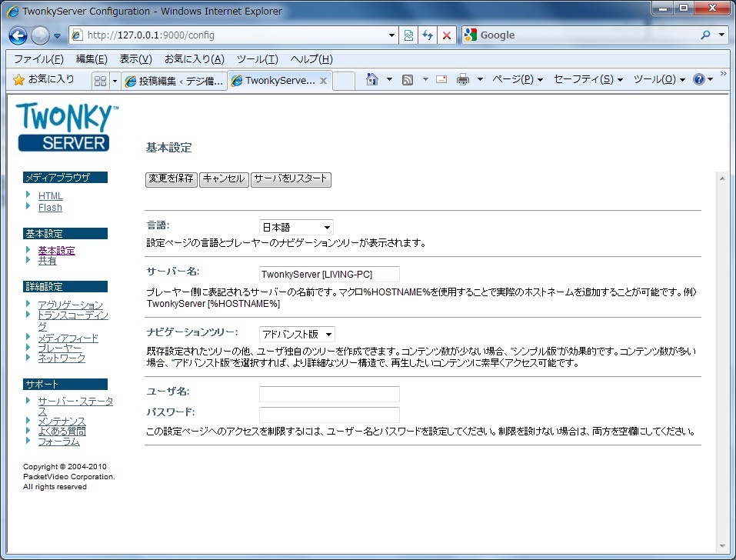
Task: Open the recent pages history dropdown arrow
Action: (x=57, y=35)
